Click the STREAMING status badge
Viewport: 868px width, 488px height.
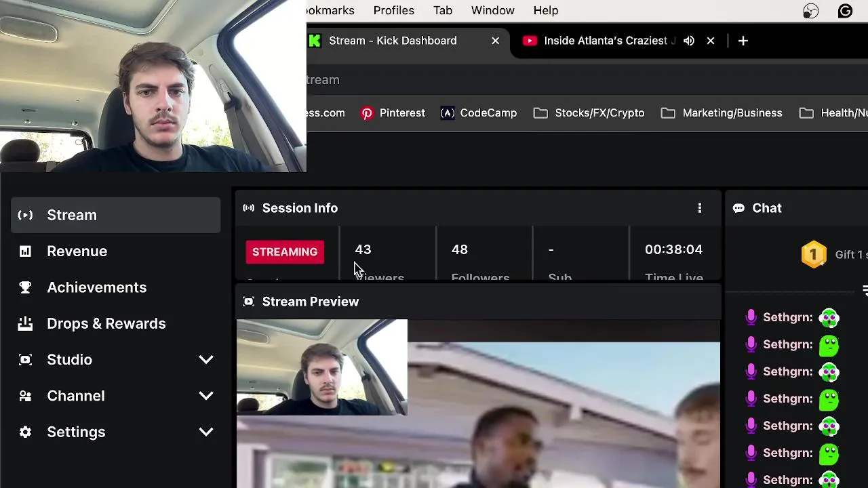[285, 251]
